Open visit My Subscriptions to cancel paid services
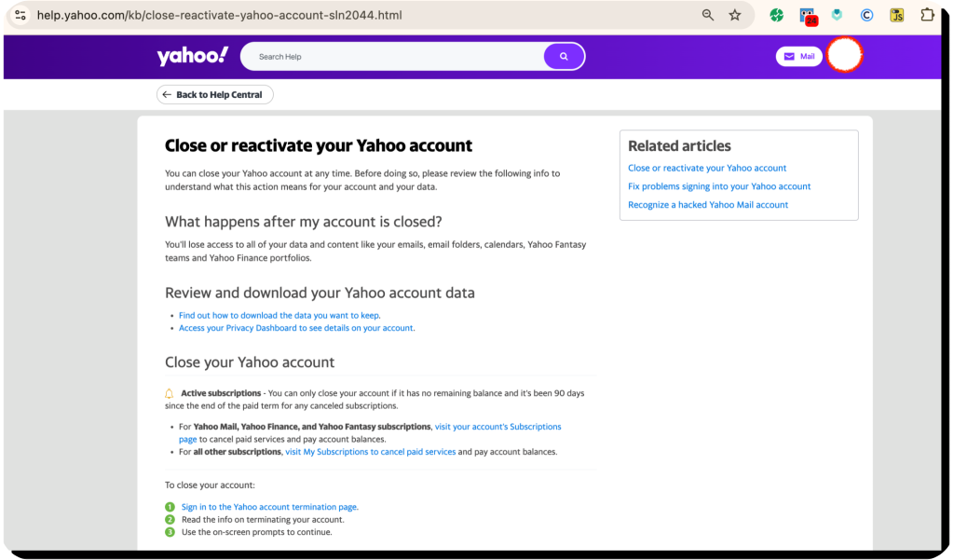This screenshot has width=954, height=560. tap(371, 452)
